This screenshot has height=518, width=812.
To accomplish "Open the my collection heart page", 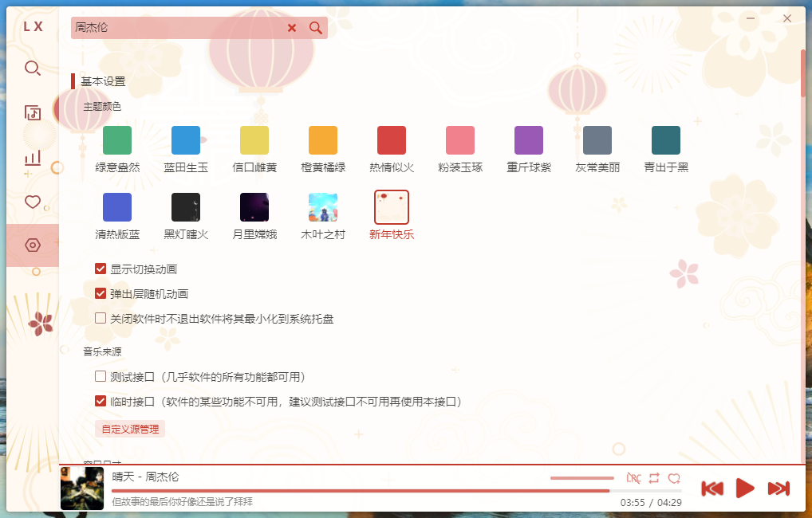I will pyautogui.click(x=32, y=202).
